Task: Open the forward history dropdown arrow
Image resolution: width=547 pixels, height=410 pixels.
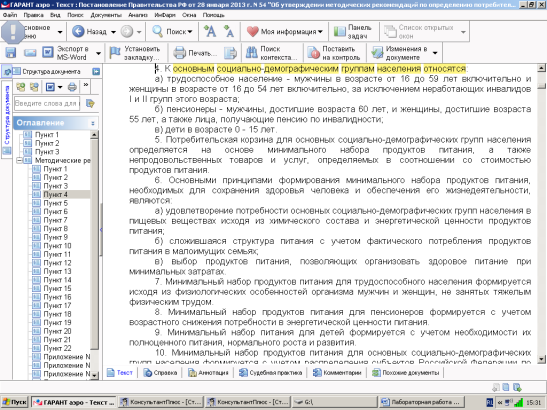Action: [x=139, y=32]
